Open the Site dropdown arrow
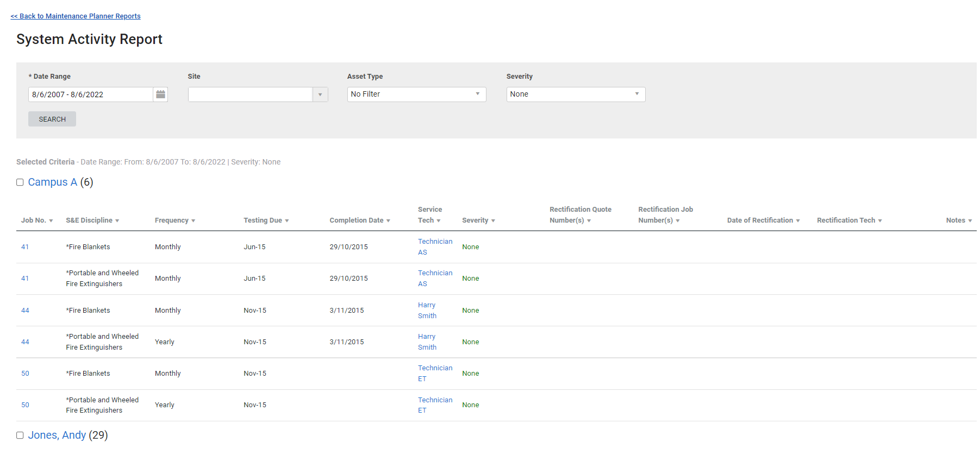Image resolution: width=980 pixels, height=455 pixels. click(x=320, y=94)
